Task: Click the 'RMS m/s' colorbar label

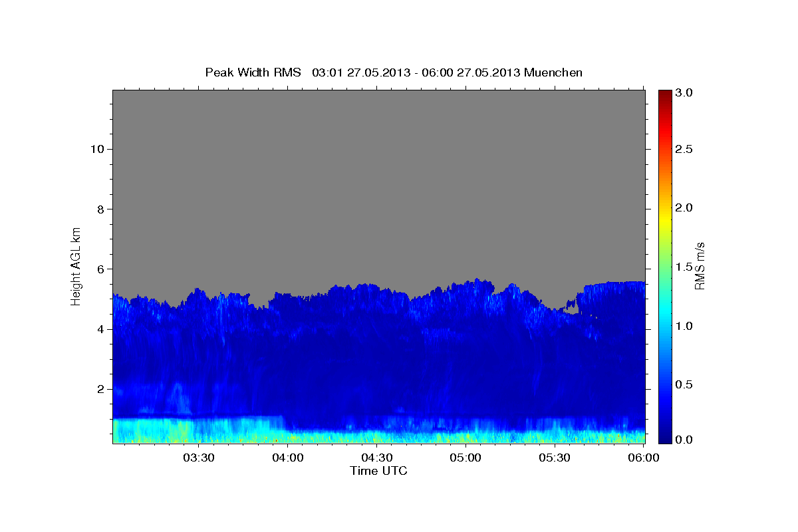Action: (x=699, y=265)
